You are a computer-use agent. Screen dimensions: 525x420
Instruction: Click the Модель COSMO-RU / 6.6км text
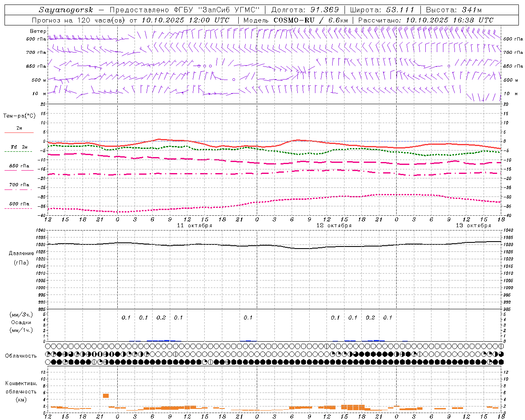click(296, 20)
